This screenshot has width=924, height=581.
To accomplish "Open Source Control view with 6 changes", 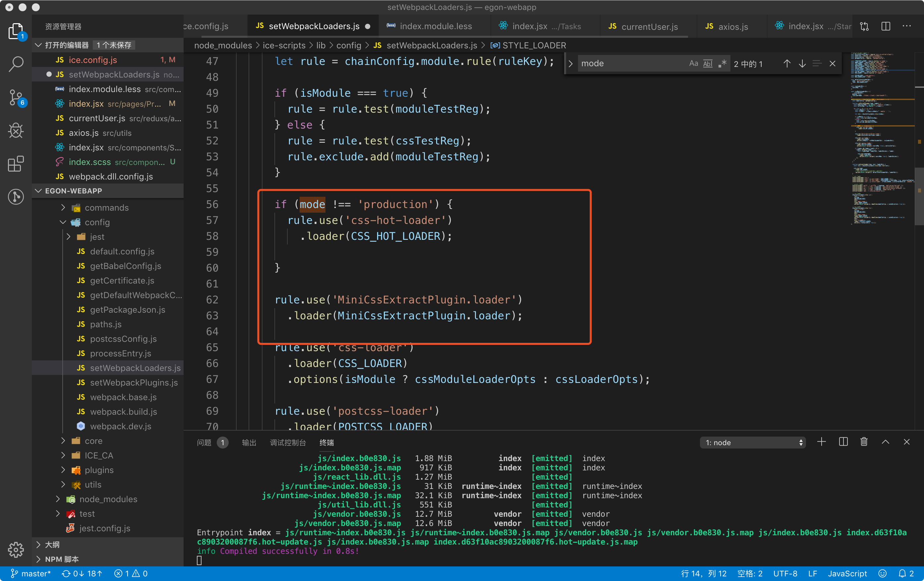I will click(16, 97).
